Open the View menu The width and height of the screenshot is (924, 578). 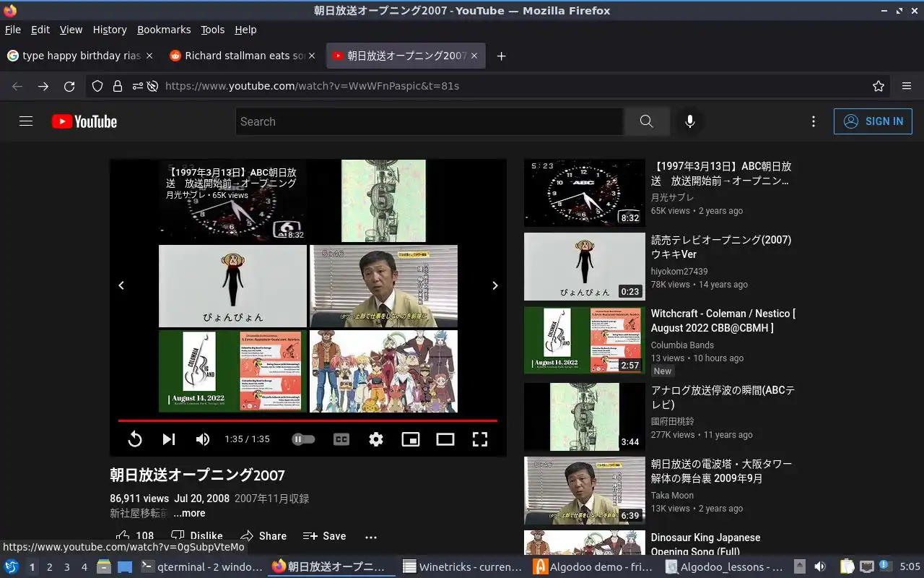click(x=71, y=30)
